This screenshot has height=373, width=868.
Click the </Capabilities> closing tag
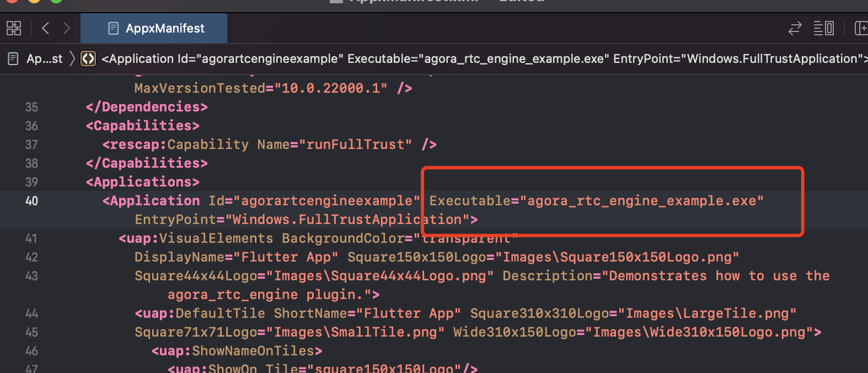point(147,163)
